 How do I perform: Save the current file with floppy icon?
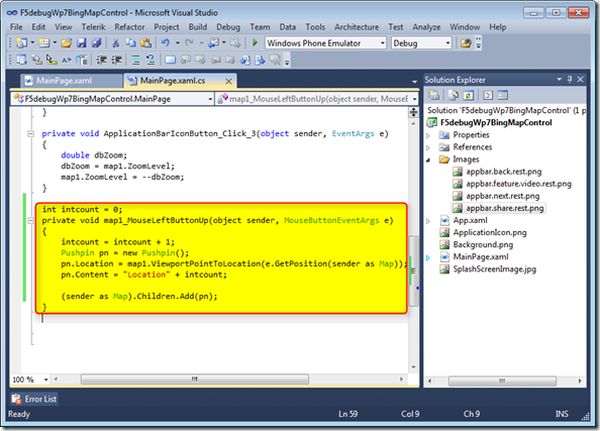(82, 43)
